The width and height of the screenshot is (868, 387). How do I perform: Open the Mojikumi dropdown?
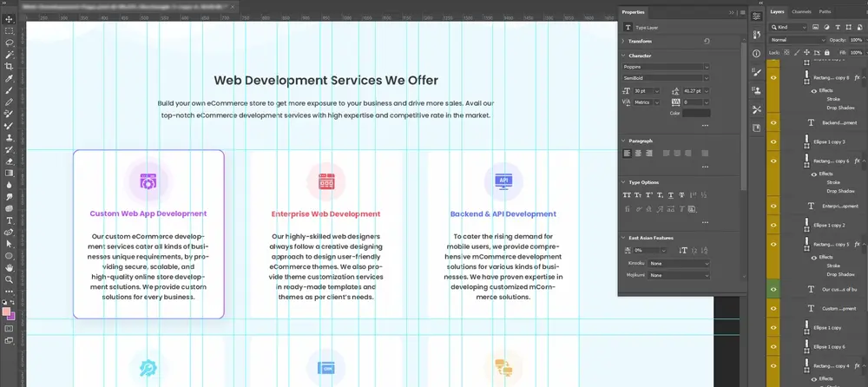(680, 275)
